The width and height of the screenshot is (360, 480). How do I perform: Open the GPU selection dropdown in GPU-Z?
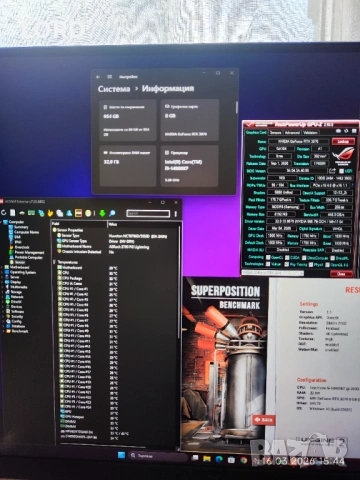coord(273,273)
